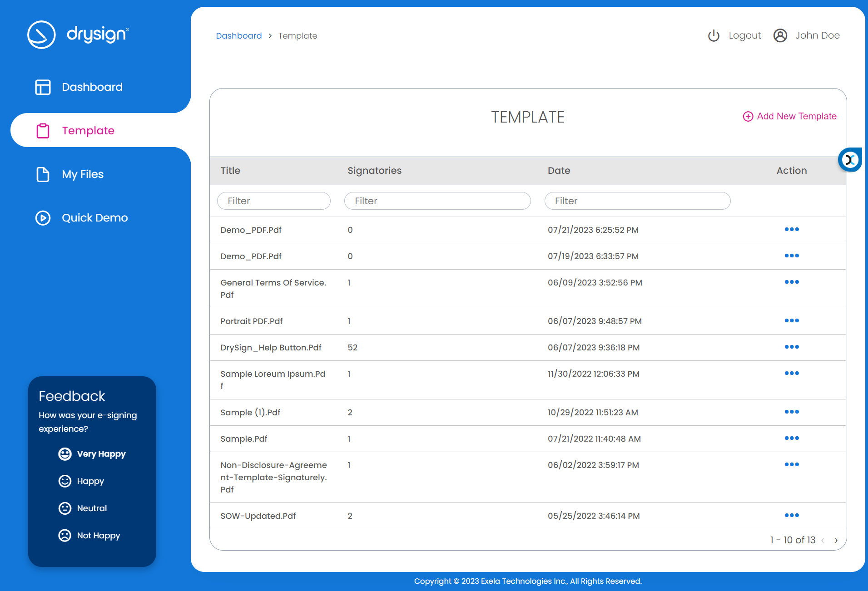868x591 pixels.
Task: Open actions menu for DrySign_Help Button.Pdf
Action: pos(792,347)
